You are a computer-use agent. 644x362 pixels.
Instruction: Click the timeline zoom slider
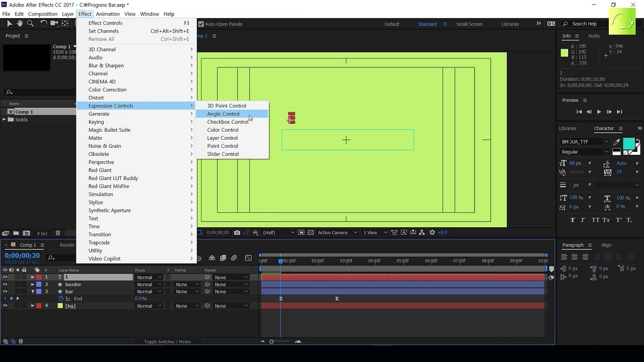pyautogui.click(x=272, y=342)
